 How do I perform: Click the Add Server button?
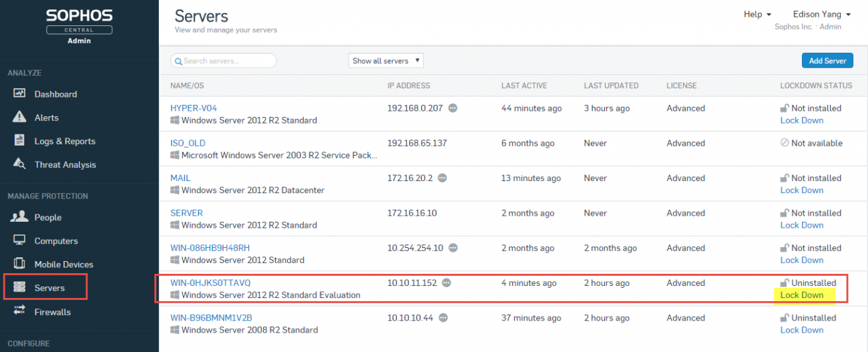(827, 61)
